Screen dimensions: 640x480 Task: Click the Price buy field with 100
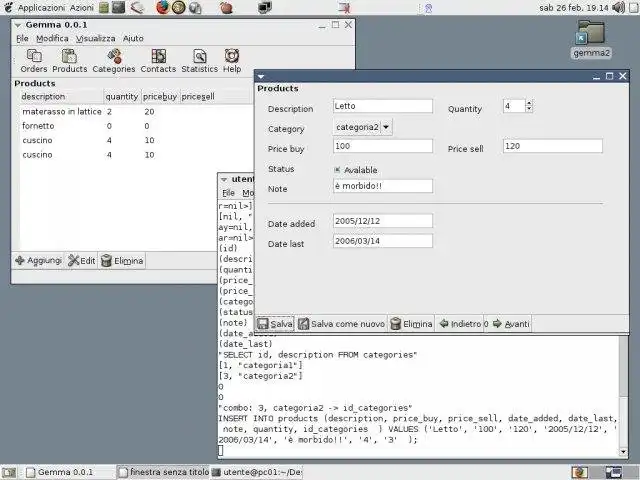(383, 146)
